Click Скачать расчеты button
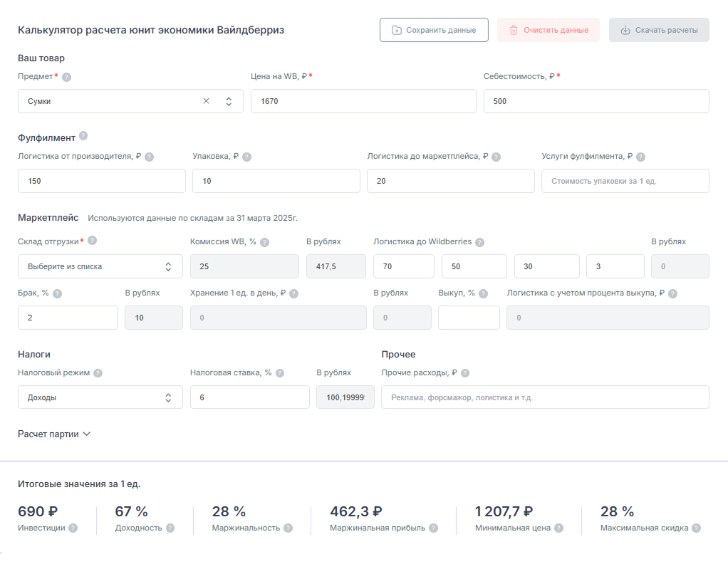 click(660, 30)
